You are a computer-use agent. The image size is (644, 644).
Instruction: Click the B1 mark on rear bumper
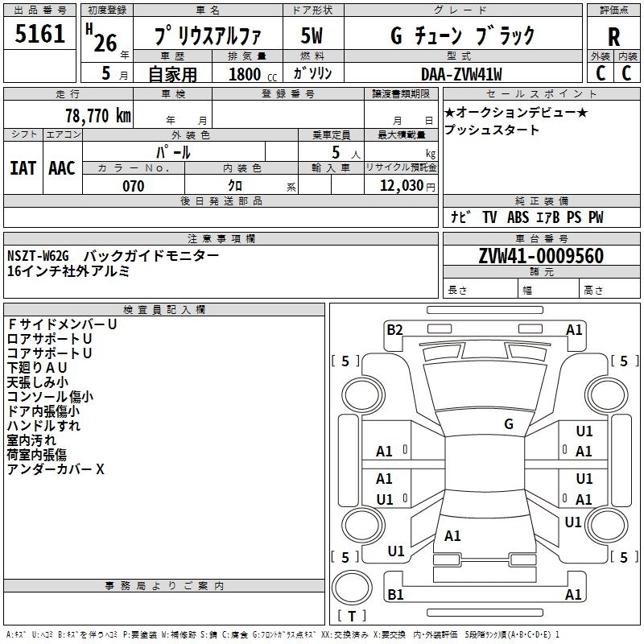click(395, 594)
